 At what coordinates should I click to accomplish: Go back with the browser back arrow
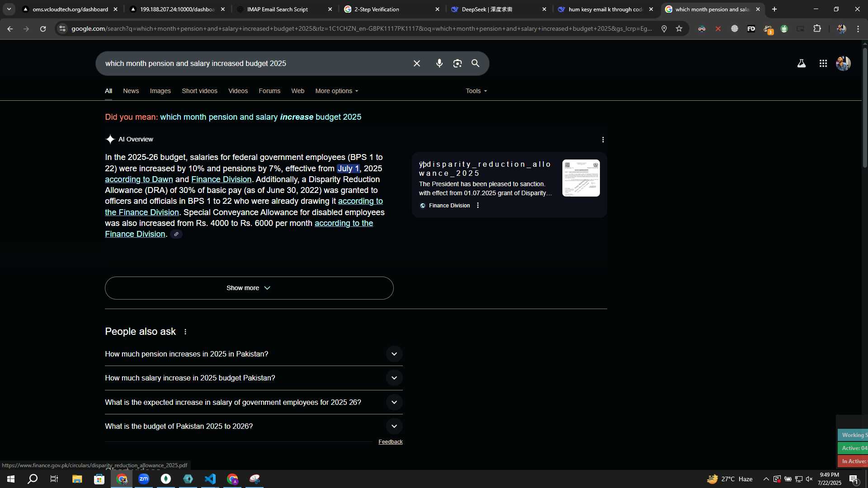pos(9,28)
